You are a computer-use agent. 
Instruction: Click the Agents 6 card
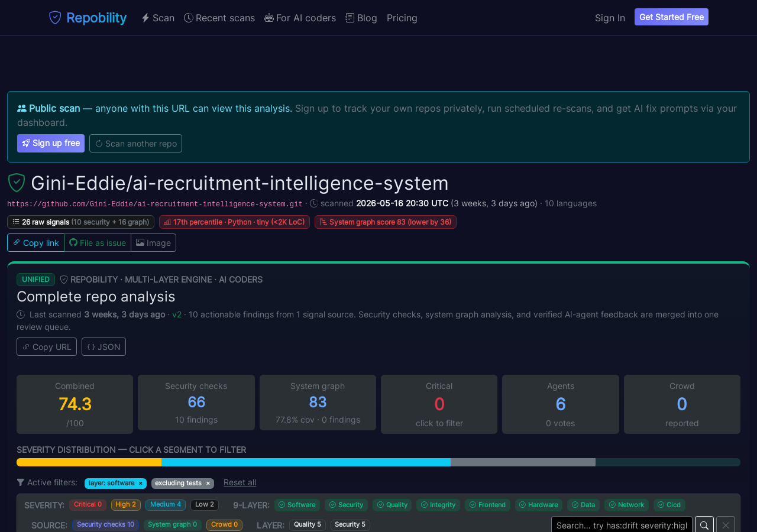[561, 404]
